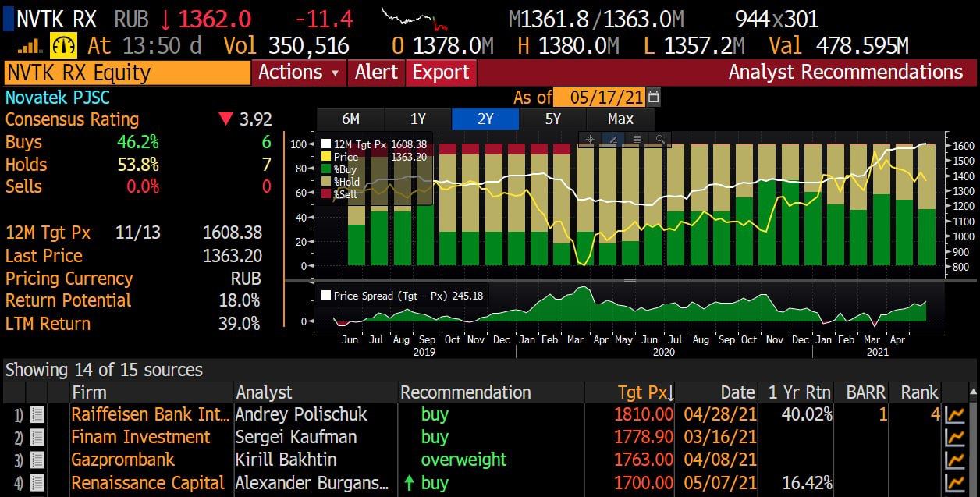
Task: Toggle the %Buy series in chart legend
Action: point(327,169)
